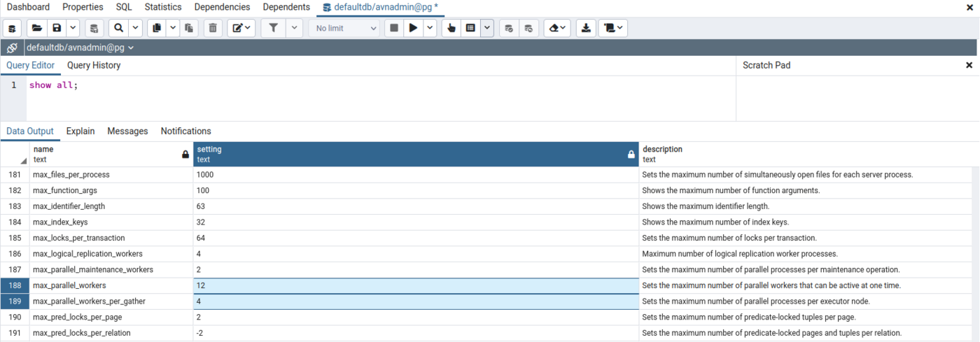The height and width of the screenshot is (342, 980).
Task: Click the Find magnifying glass icon
Action: (x=119, y=28)
